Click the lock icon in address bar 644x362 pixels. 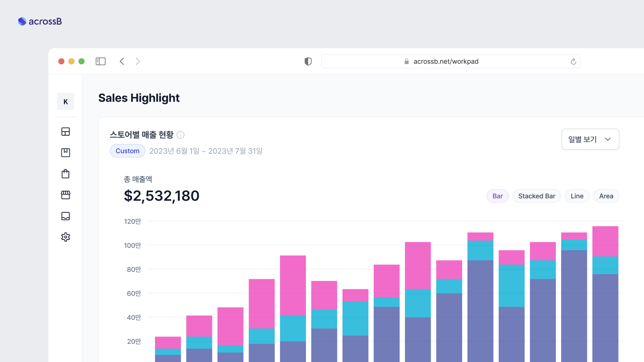point(407,61)
